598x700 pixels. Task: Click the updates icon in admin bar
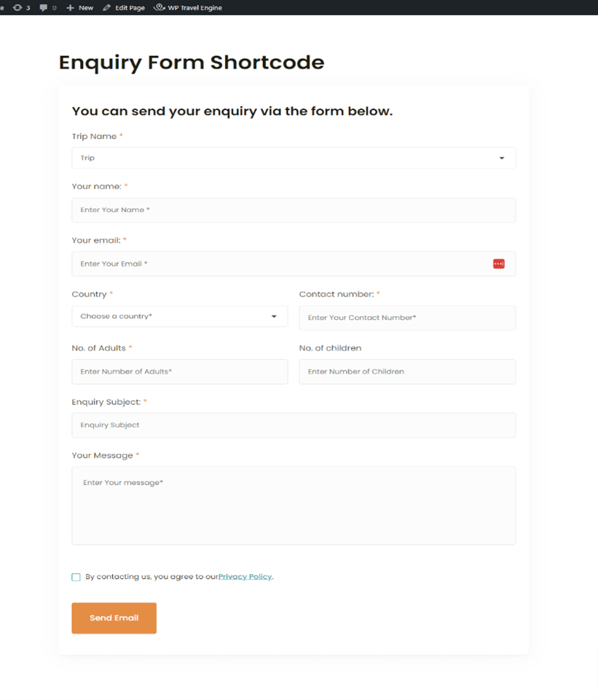coord(17,7)
